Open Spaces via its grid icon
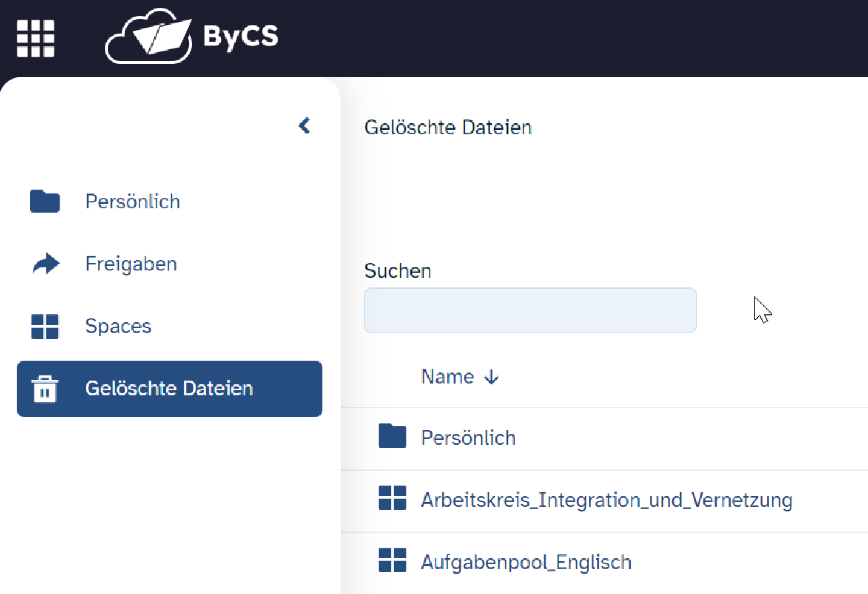 pyautogui.click(x=45, y=326)
